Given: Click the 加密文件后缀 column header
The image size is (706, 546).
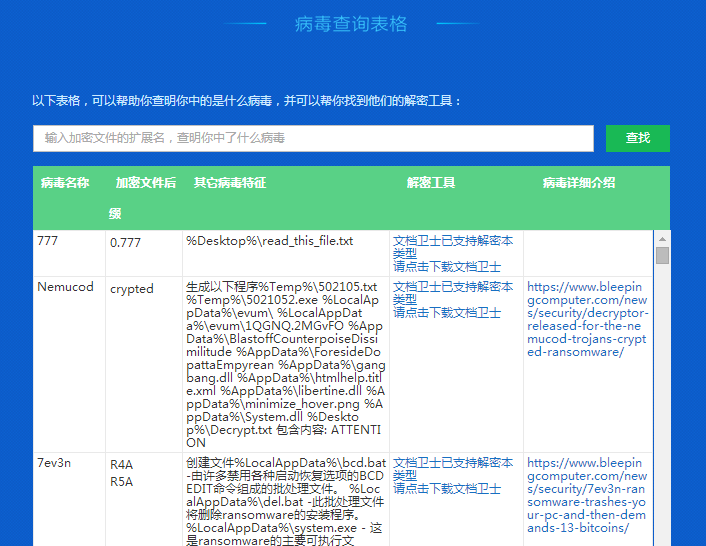Looking at the screenshot, I should pyautogui.click(x=142, y=198).
